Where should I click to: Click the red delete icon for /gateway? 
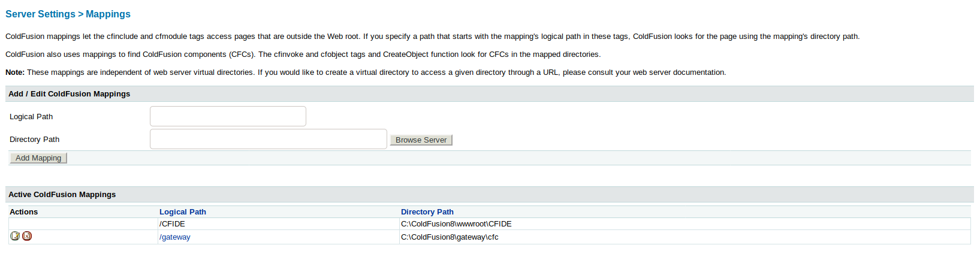(27, 236)
